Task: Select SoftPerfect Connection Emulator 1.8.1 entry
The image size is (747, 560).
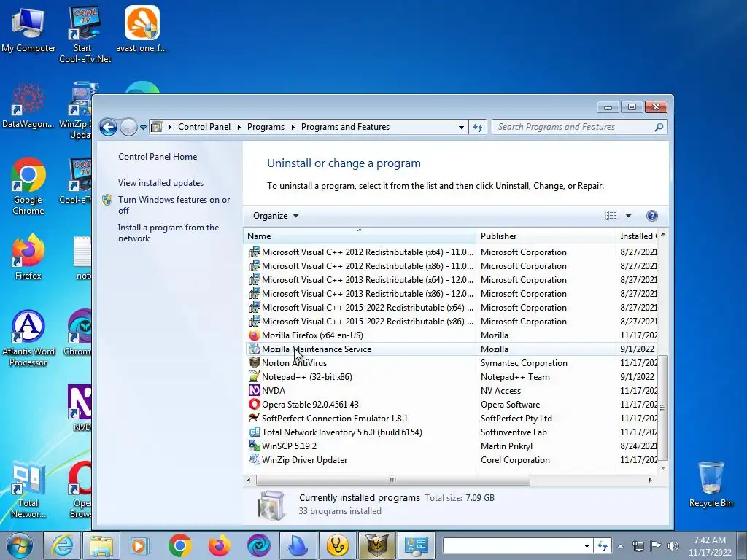Action: pos(452,418)
